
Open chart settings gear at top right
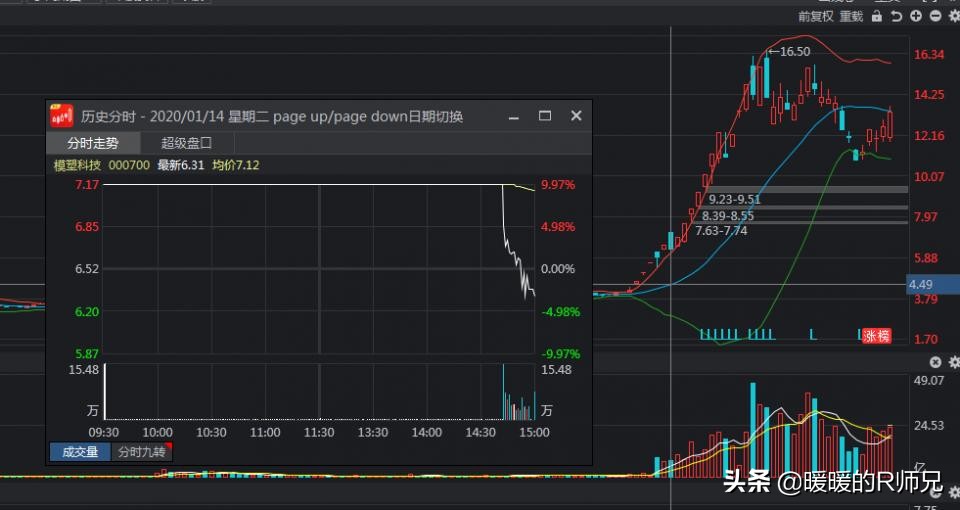click(953, 16)
